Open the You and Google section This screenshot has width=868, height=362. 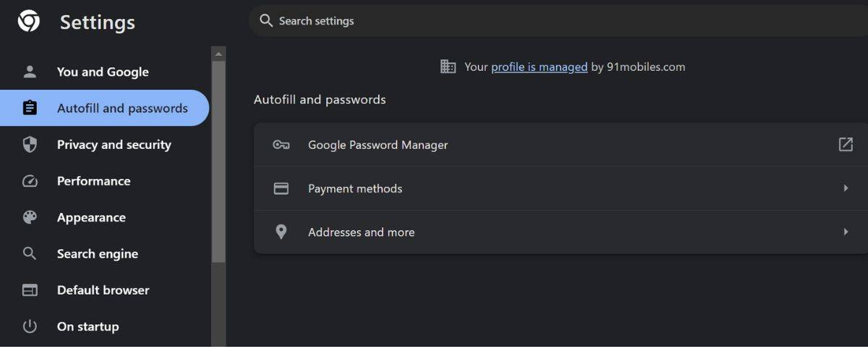pyautogui.click(x=105, y=72)
